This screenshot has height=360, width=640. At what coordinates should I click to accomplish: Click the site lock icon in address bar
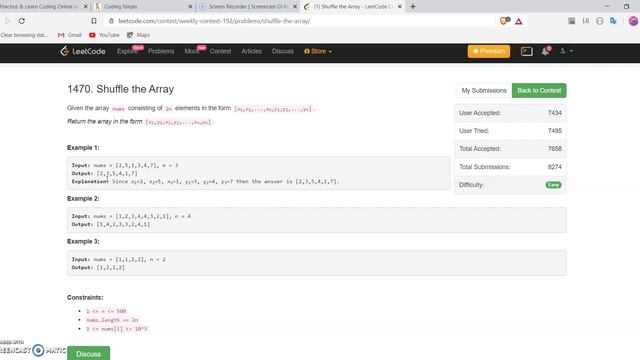point(111,21)
